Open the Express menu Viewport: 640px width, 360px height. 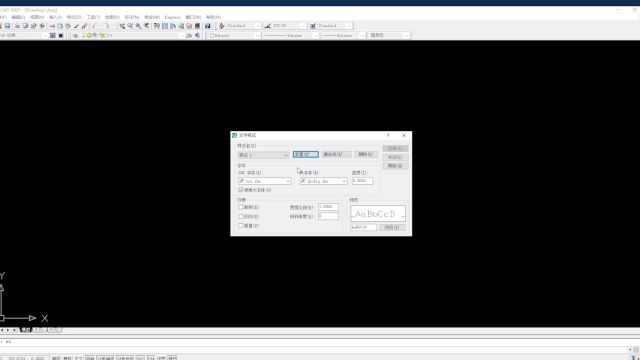[172, 17]
